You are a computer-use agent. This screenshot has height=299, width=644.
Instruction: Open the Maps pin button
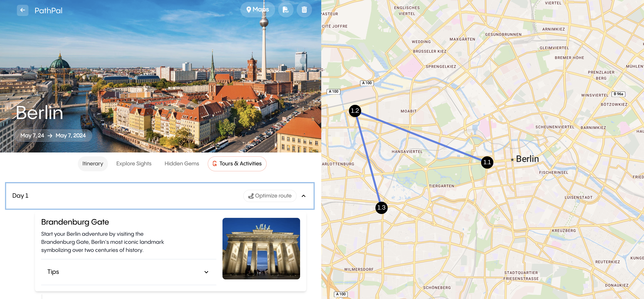(257, 10)
